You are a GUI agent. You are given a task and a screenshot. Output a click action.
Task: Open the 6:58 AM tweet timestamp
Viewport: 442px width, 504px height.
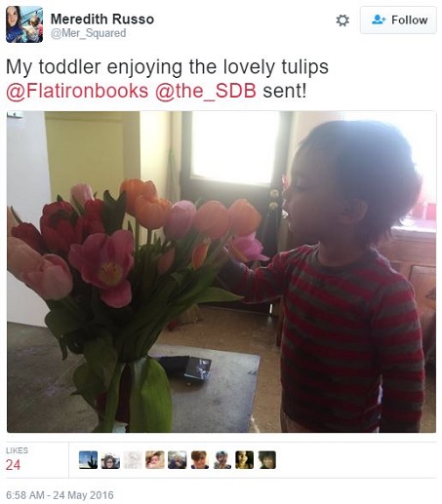click(60, 495)
